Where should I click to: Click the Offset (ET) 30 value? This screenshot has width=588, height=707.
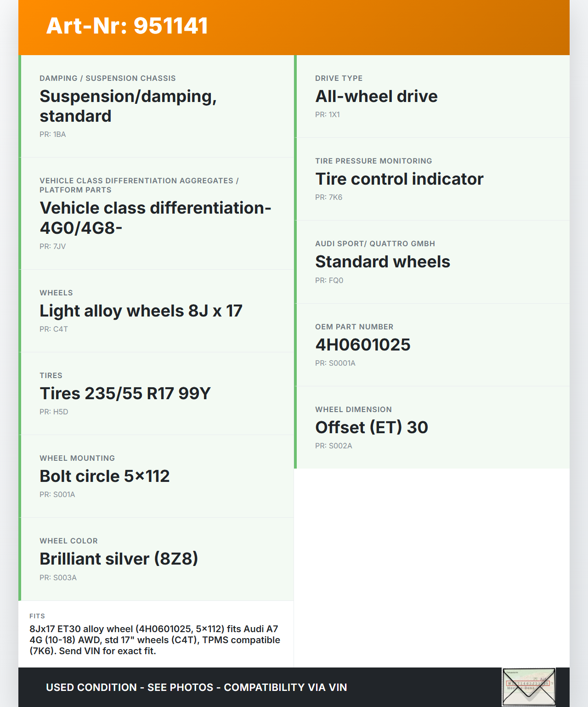pyautogui.click(x=372, y=428)
